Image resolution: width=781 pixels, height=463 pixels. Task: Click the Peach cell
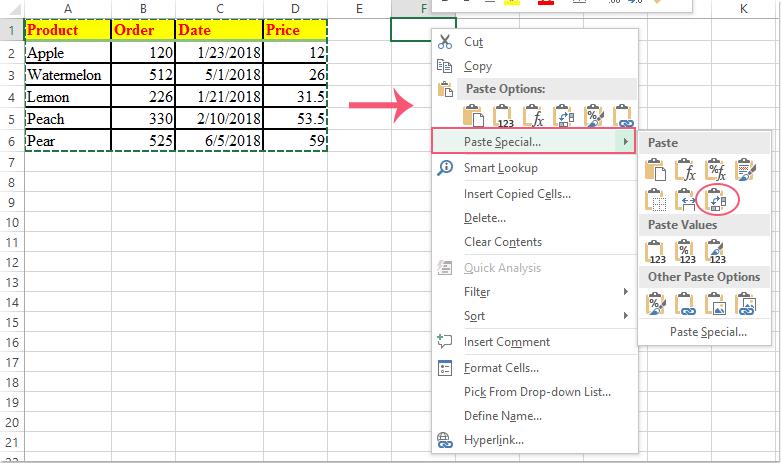[x=68, y=118]
